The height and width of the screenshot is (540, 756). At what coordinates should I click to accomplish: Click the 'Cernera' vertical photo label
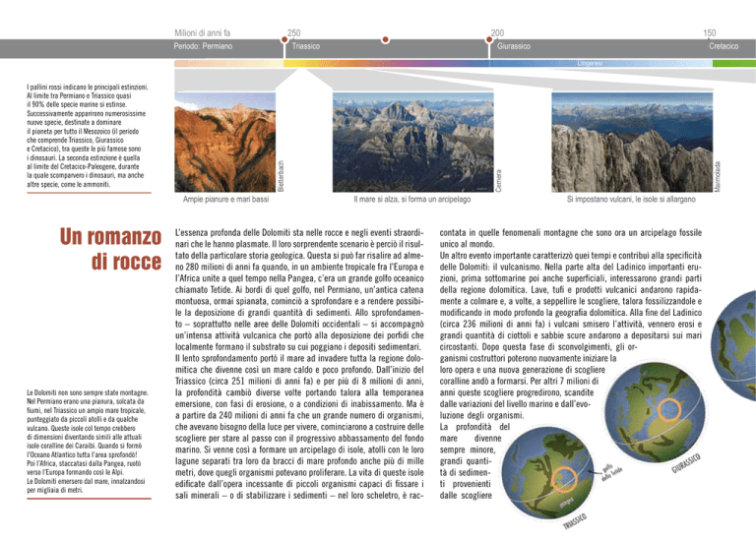click(498, 181)
